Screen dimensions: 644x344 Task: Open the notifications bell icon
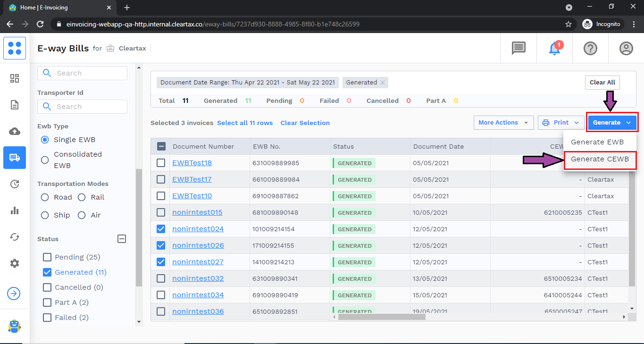point(555,49)
